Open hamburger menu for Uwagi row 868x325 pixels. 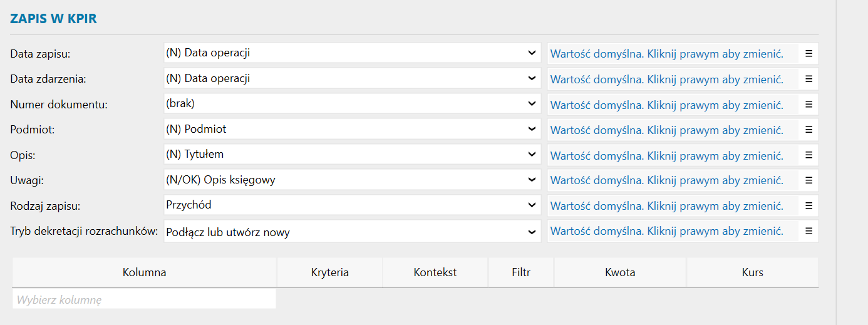(x=809, y=180)
